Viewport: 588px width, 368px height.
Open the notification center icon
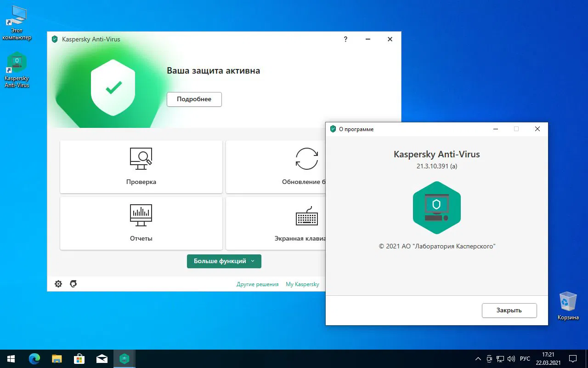(x=573, y=359)
